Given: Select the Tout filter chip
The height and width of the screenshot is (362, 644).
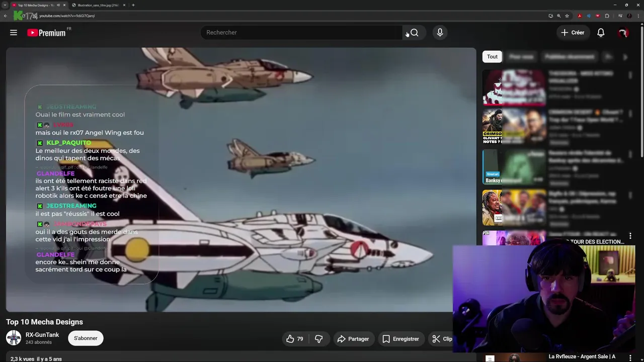Looking at the screenshot, I should (x=492, y=57).
